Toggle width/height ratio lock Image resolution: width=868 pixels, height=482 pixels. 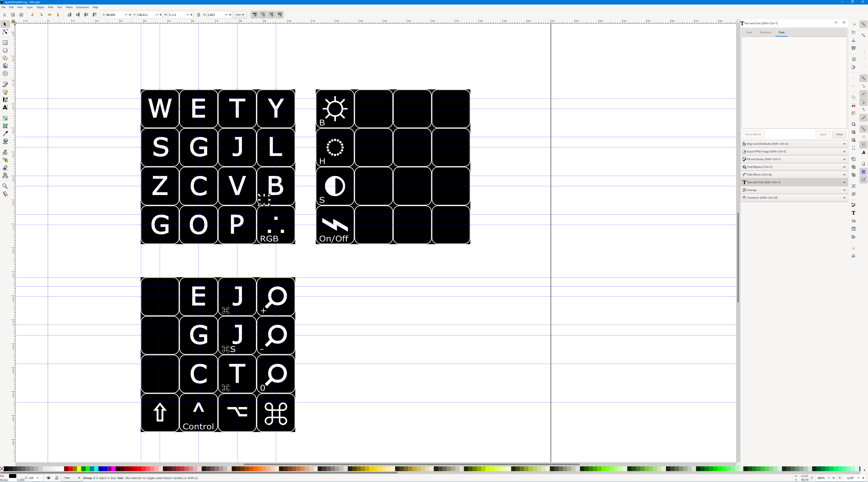[198, 14]
